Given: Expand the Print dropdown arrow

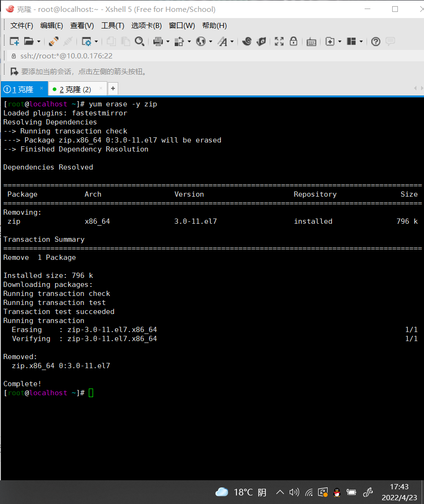Looking at the screenshot, I should (168, 41).
